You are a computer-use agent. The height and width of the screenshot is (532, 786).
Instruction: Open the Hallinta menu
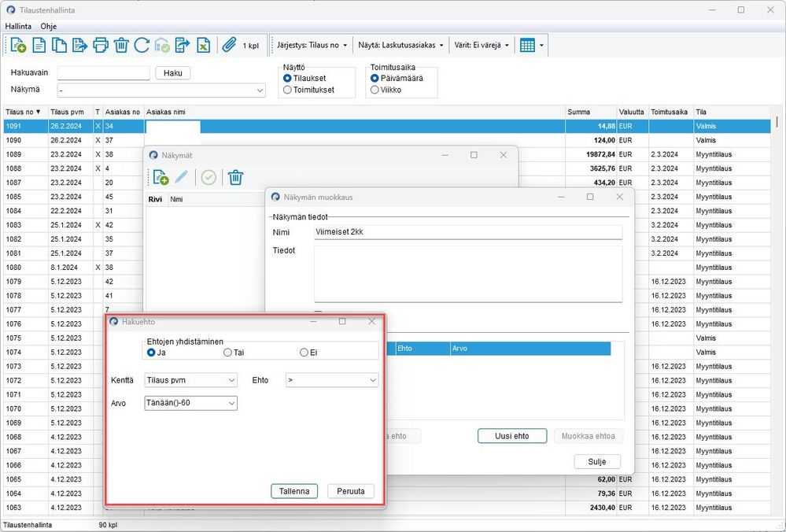click(x=18, y=26)
